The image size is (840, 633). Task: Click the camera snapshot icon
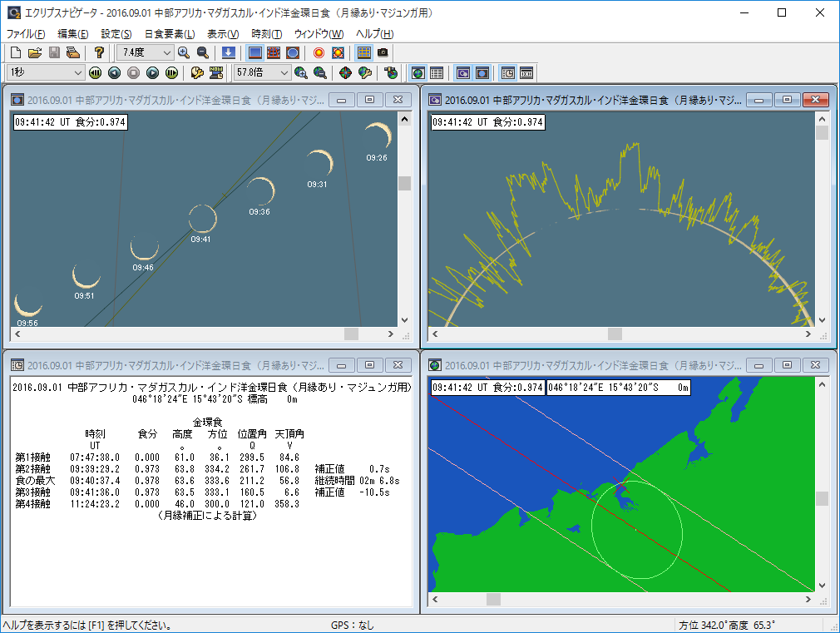pos(383,52)
